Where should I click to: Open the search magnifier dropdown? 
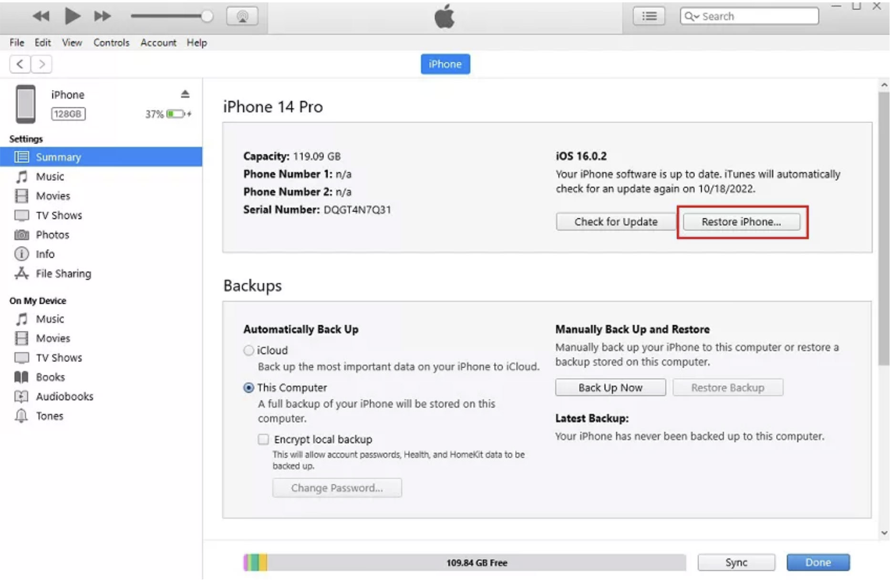click(692, 16)
